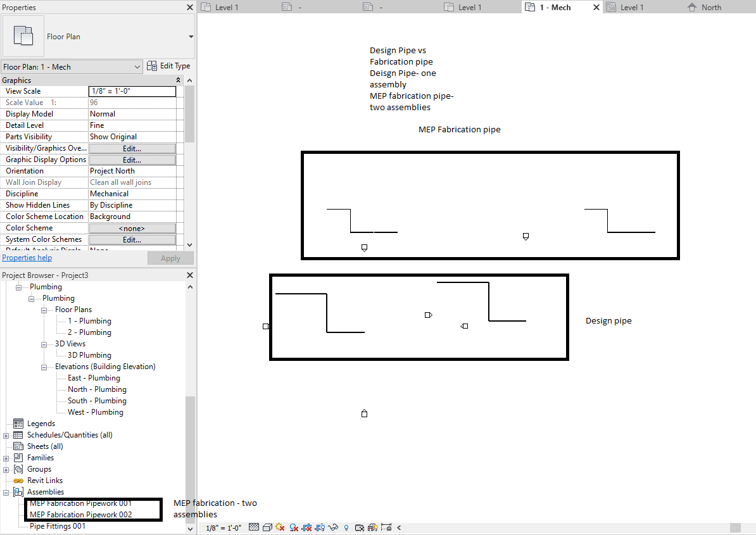Image resolution: width=756 pixels, height=535 pixels.
Task: Click Edit button for Visibility/Graphics Overrides
Action: point(132,148)
